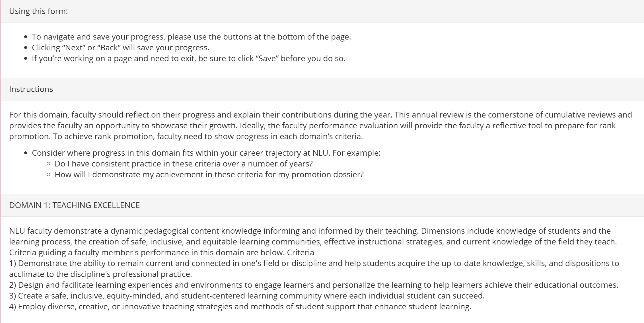Click the paragraph beginning 'For this domain, faculty'
This screenshot has width=644, height=323.
coord(320,126)
